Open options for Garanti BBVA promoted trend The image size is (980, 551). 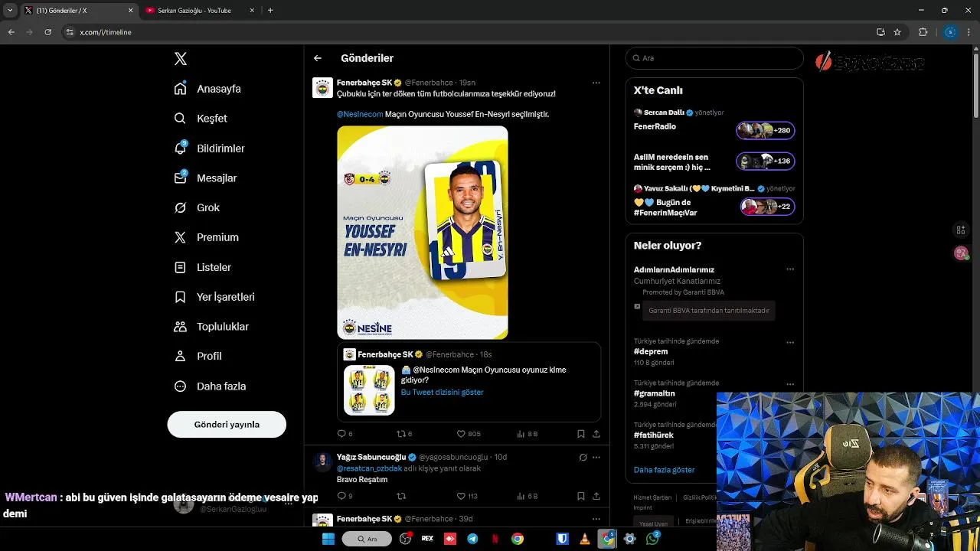pos(790,269)
